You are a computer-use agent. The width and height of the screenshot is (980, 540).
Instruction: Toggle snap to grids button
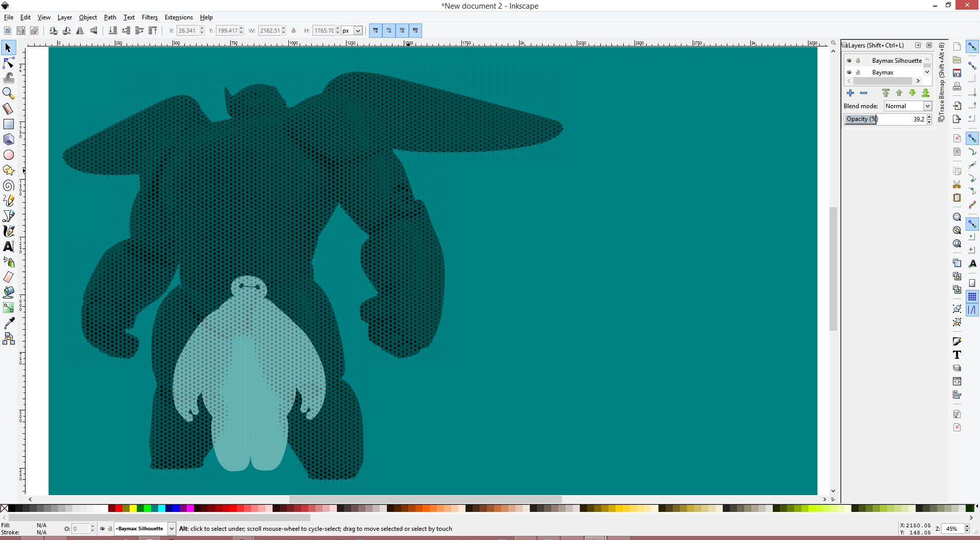[x=972, y=297]
